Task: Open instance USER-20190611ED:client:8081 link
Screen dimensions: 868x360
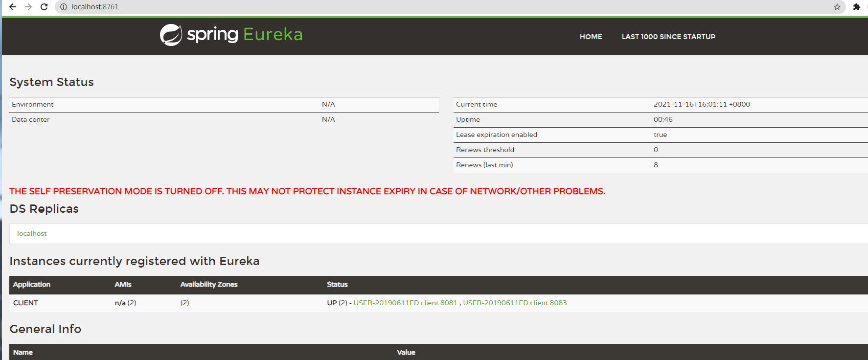Action: coord(405,303)
